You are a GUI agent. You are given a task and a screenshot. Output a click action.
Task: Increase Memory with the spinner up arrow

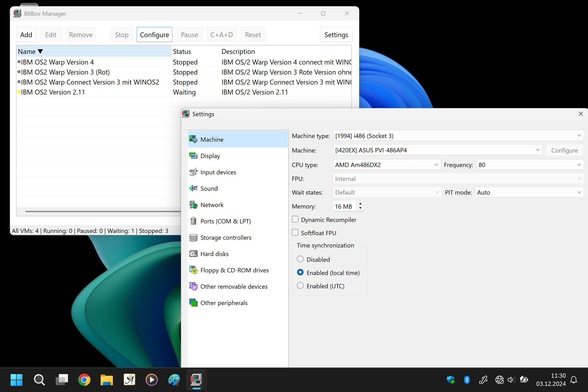point(360,204)
